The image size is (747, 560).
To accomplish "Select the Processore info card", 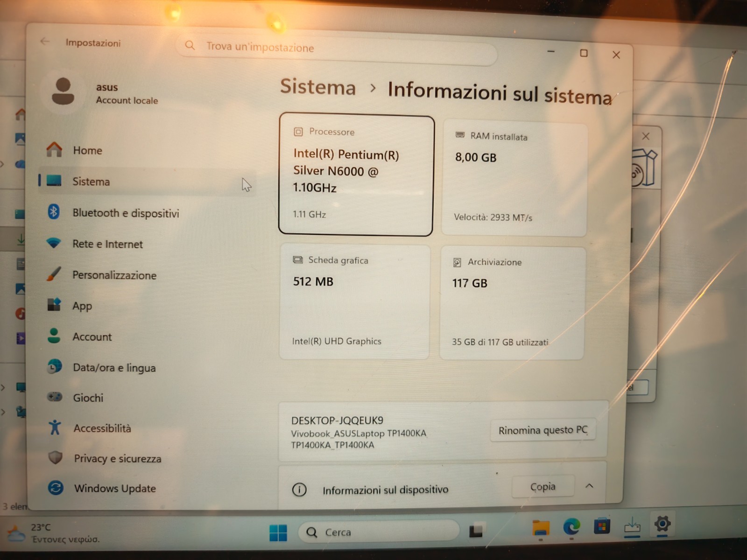I will 356,174.
